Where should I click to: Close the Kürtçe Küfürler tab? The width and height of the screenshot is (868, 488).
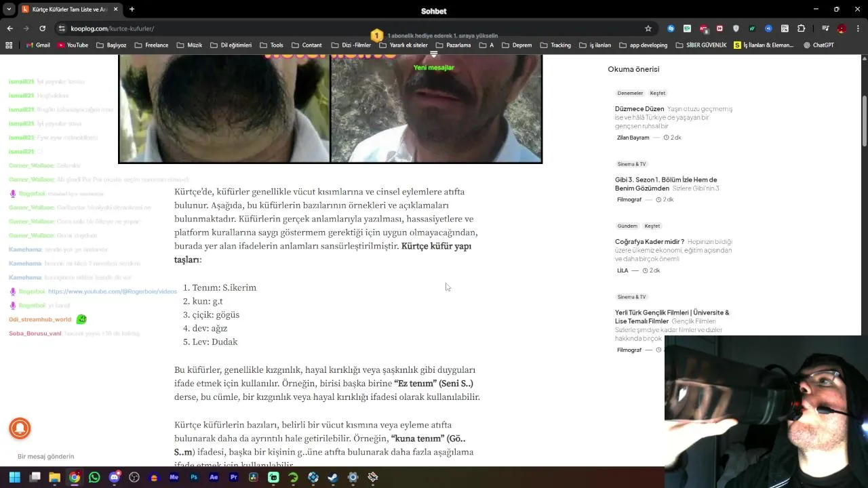(x=115, y=9)
